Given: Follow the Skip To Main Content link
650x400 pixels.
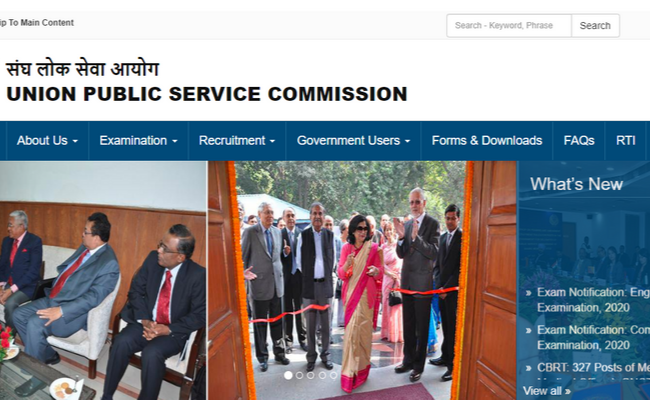Looking at the screenshot, I should 37,23.
